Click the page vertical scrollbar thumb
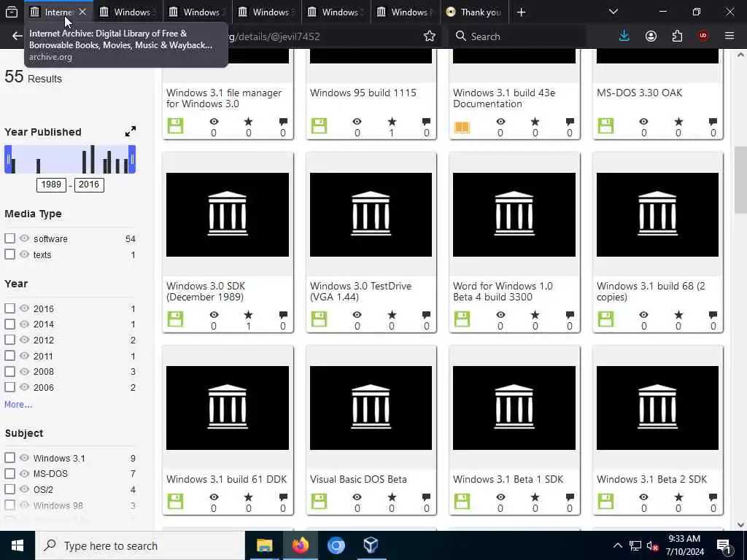Screen dimensions: 747x560 (x=741, y=180)
